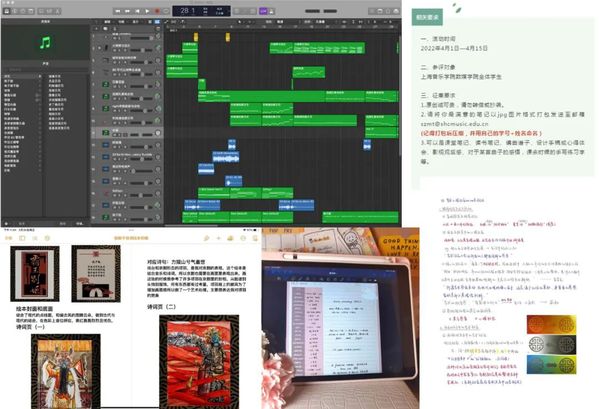The width and height of the screenshot is (599, 409).
Task: Toggle the Cycle loop mode button
Action: pos(166,11)
